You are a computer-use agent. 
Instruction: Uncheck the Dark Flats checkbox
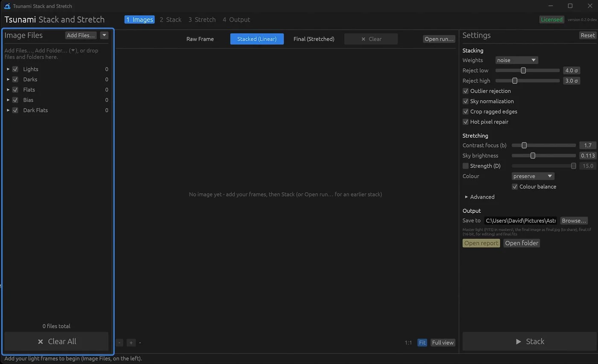(15, 110)
